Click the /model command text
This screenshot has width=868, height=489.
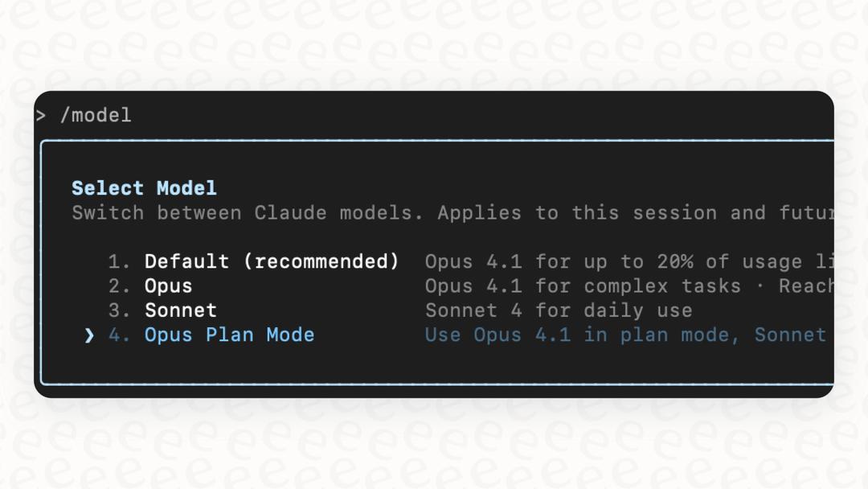click(x=96, y=115)
